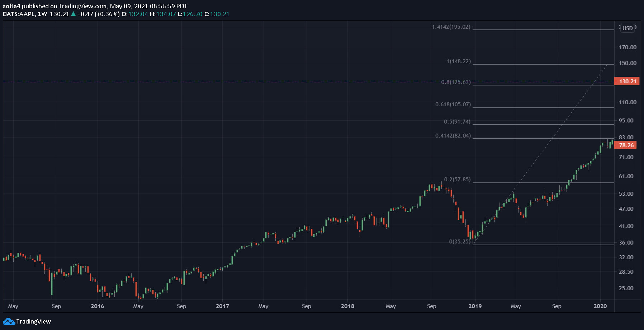
Task: Click the TradingView cloud logo icon
Action: point(9,321)
